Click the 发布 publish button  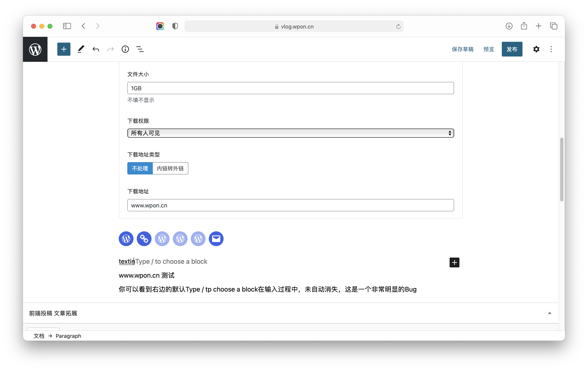tap(512, 49)
